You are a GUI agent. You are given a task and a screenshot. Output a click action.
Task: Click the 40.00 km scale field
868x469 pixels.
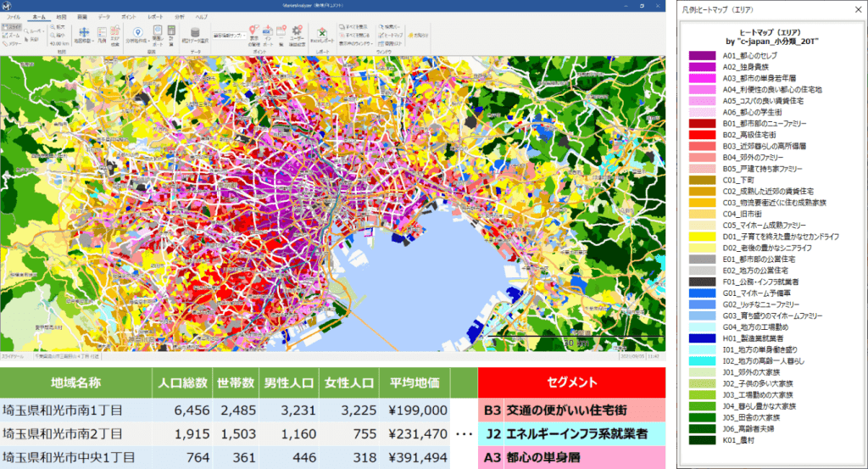pos(59,44)
